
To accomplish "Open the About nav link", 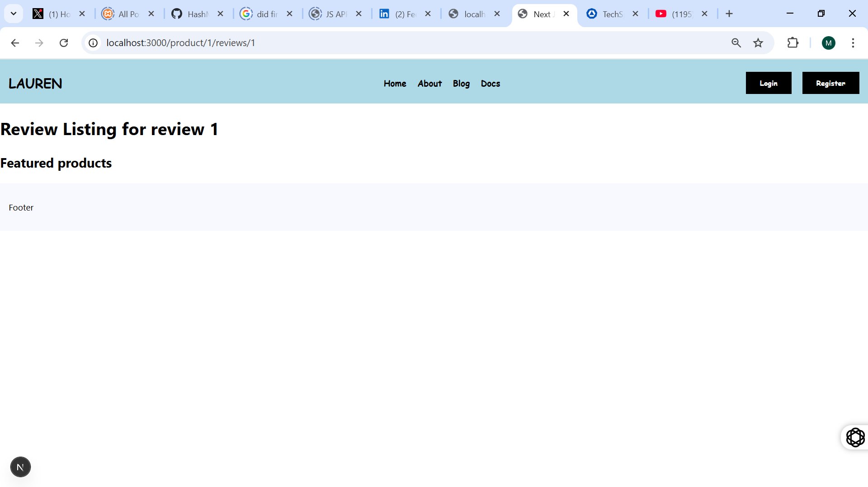I will pos(429,84).
